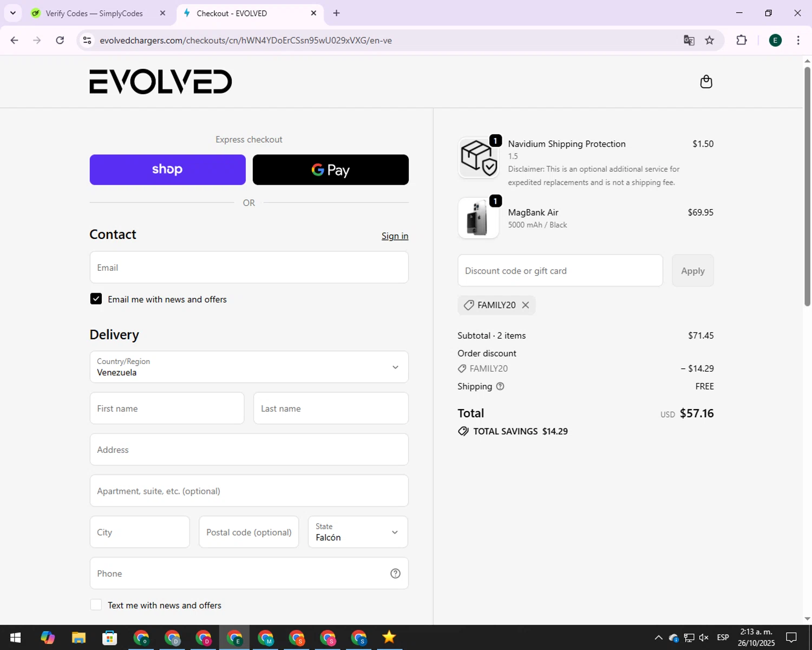This screenshot has height=650, width=812.
Task: Close the Checkout - EVOLVED tab
Action: coord(313,13)
